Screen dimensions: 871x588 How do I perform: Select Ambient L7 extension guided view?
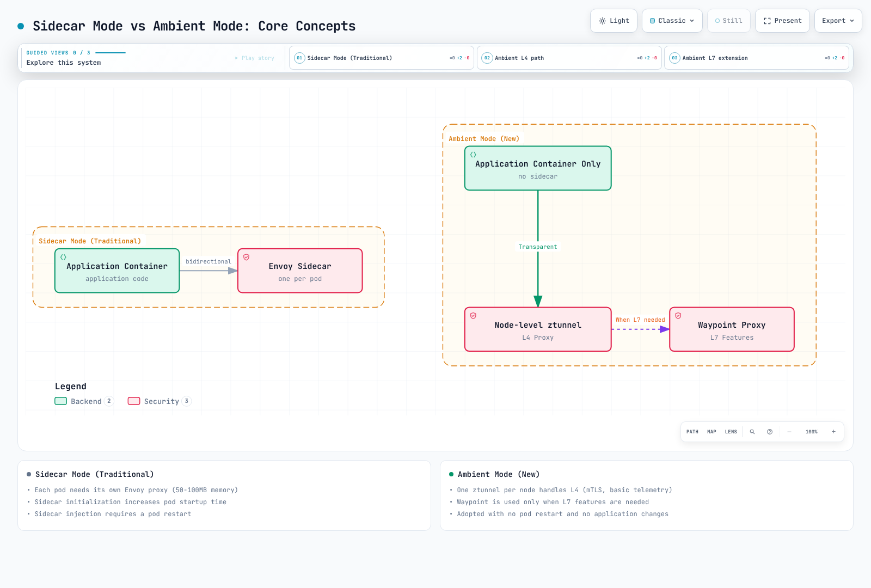tap(757, 58)
